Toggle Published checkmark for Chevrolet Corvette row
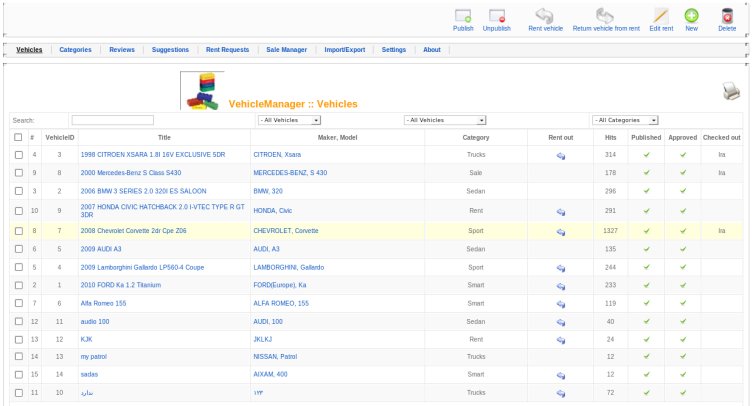 coord(646,231)
